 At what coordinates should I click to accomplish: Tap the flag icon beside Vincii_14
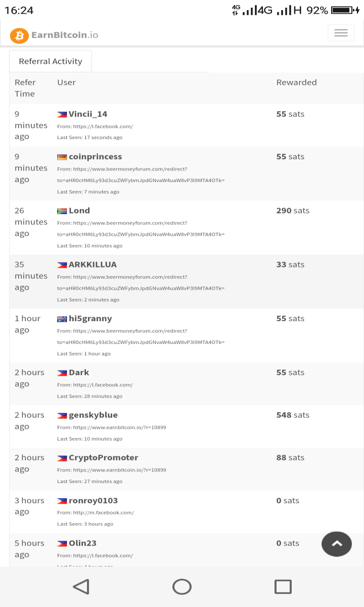62,115
